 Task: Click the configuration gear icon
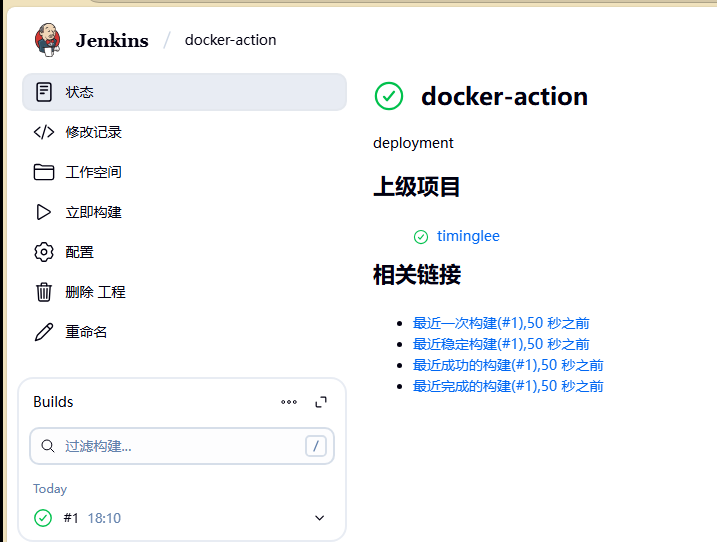coord(44,252)
